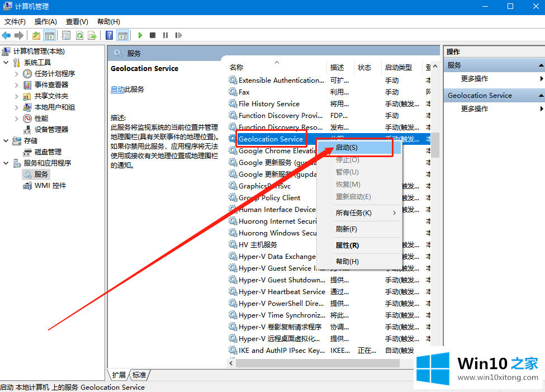Toggle the Show/Hide Action Pane button
The width and height of the screenshot is (545, 392).
coord(122,35)
